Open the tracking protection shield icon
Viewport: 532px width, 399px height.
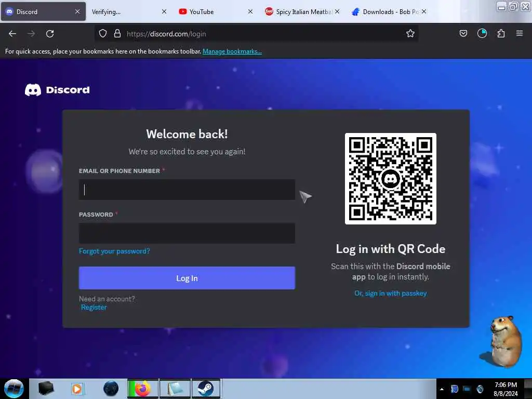(103, 34)
